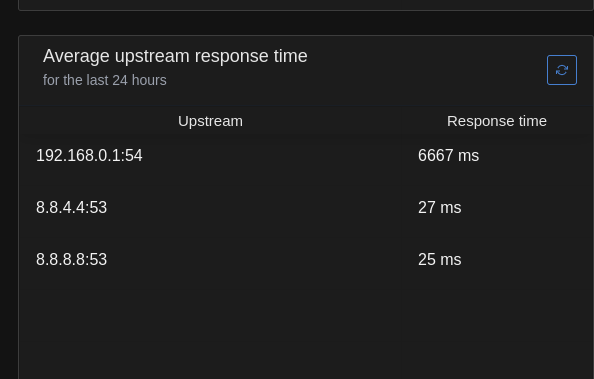Select the Response time column header
Image resolution: width=594 pixels, height=379 pixels.
[497, 121]
